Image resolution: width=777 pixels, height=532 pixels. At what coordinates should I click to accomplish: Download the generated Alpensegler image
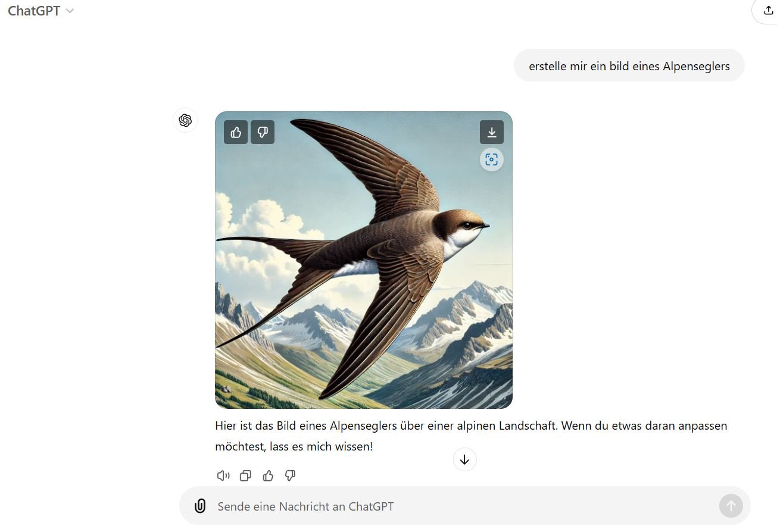click(x=492, y=132)
